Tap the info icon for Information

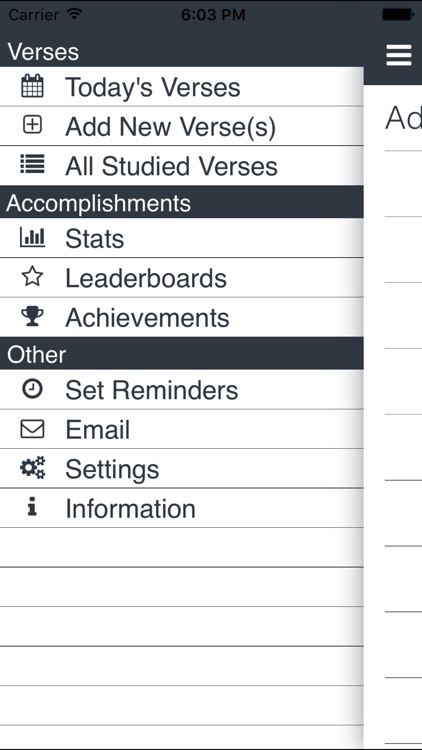coord(32,507)
